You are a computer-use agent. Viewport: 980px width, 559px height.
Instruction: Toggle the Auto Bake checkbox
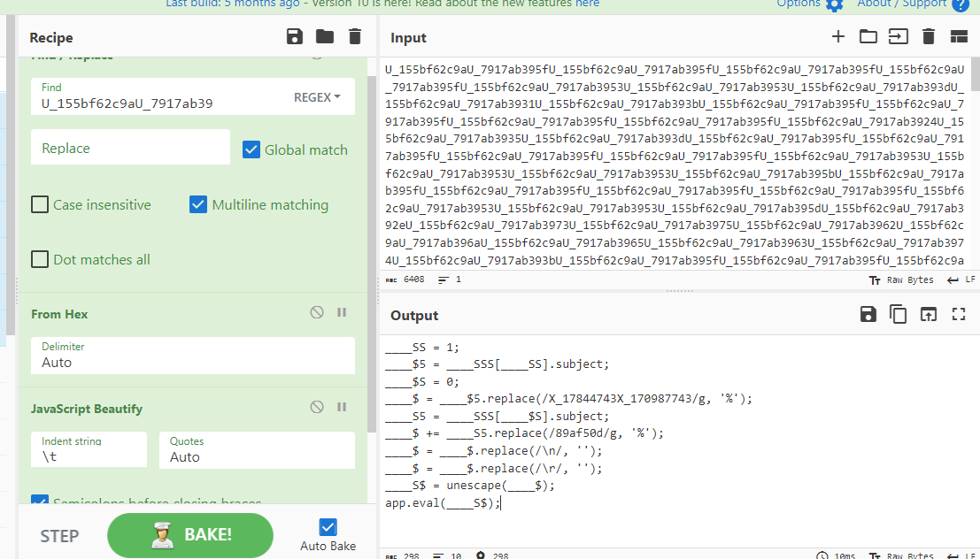pyautogui.click(x=328, y=527)
